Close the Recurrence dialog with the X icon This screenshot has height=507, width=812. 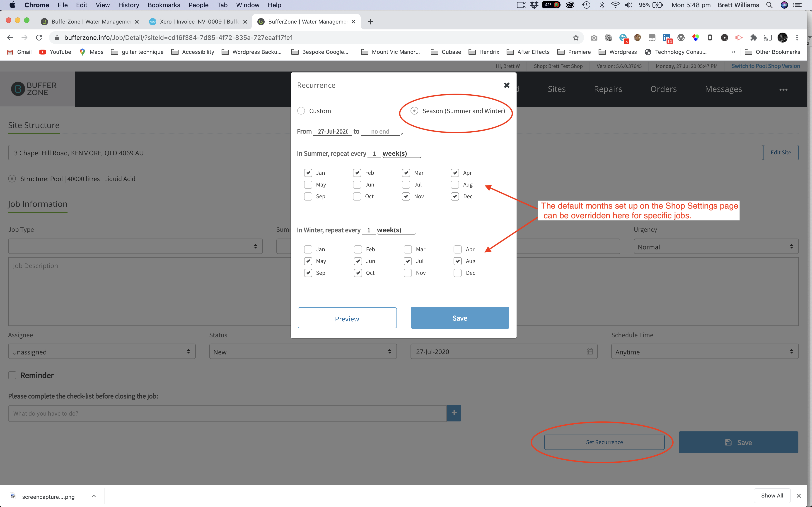[x=507, y=85]
